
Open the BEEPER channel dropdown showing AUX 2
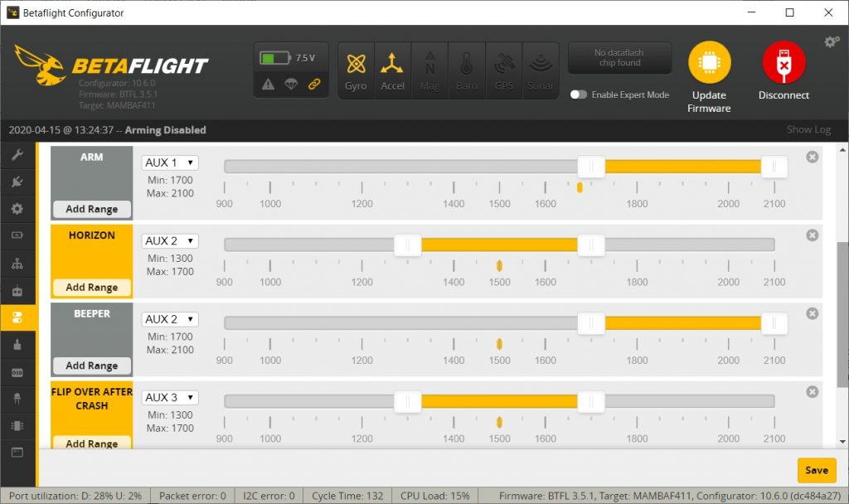point(170,319)
